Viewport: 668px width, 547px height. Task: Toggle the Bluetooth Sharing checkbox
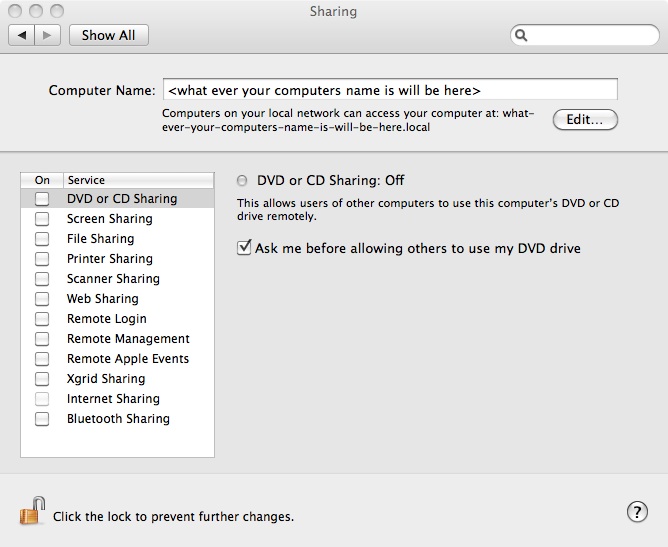[x=42, y=419]
